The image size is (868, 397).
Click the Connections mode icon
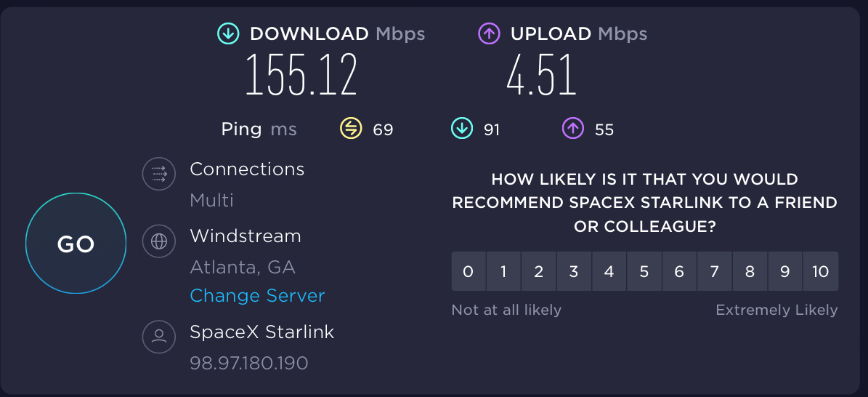(159, 174)
